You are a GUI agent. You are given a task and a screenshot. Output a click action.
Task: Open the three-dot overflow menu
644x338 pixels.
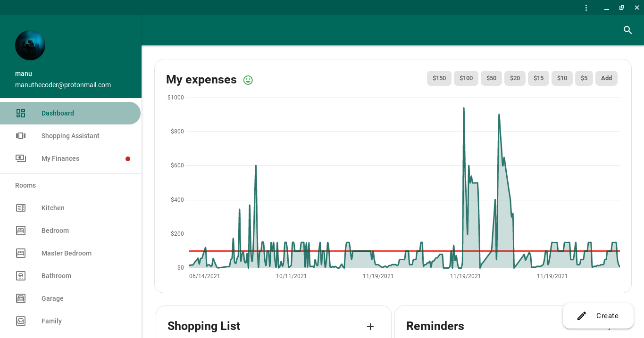pyautogui.click(x=586, y=8)
